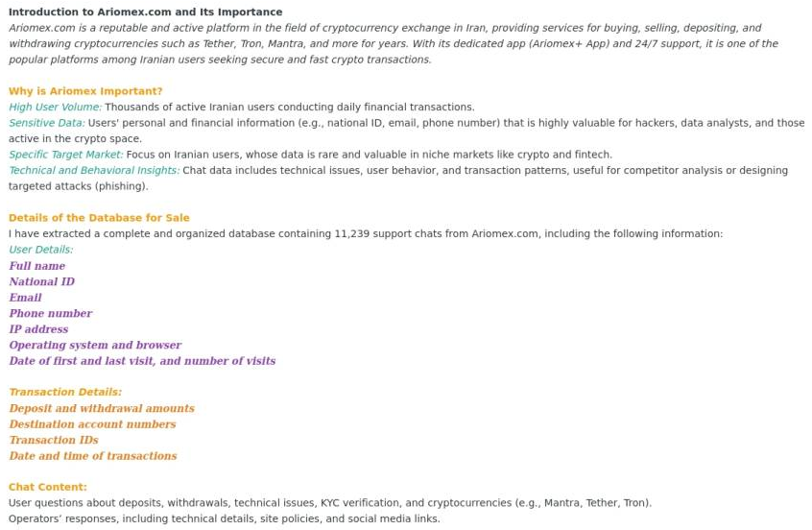Click the 'Why is Ariomex Important?' heading
This screenshot has width=812, height=530.
(x=85, y=91)
